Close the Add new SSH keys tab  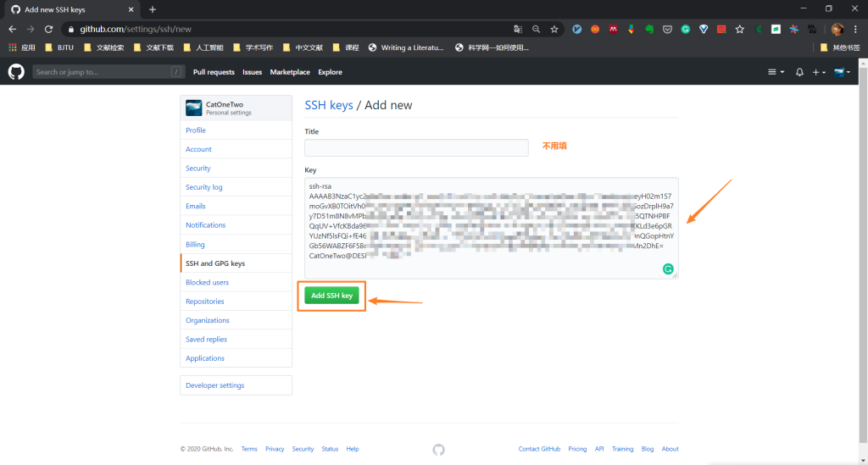point(131,9)
